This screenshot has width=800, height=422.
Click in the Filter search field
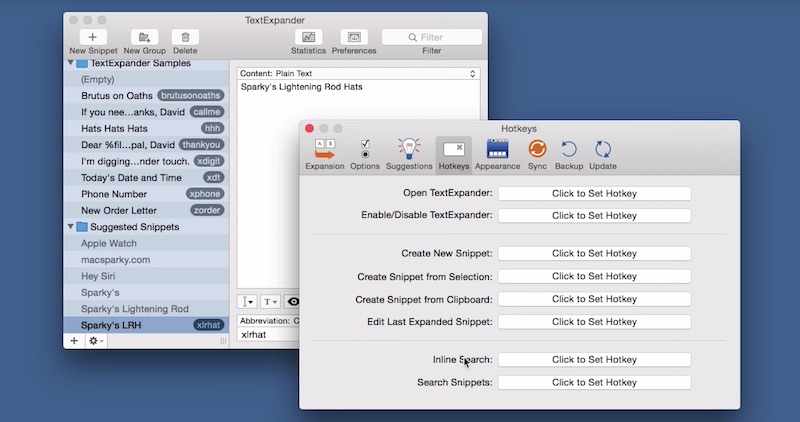[432, 37]
